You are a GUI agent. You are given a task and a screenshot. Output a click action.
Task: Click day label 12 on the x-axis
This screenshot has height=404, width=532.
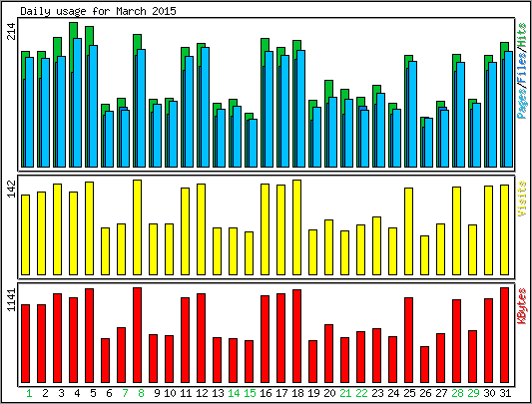[202, 393]
